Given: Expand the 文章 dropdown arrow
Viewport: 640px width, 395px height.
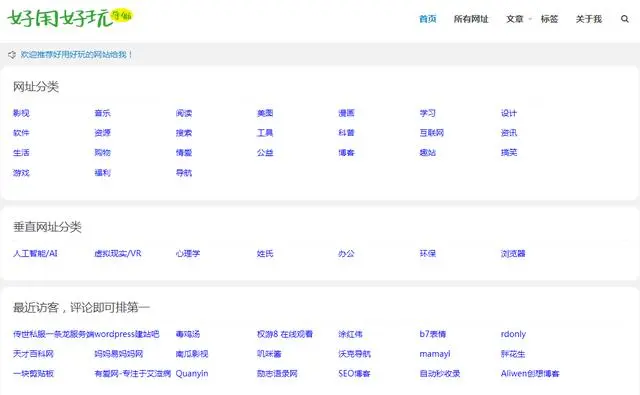Looking at the screenshot, I should click(530, 19).
